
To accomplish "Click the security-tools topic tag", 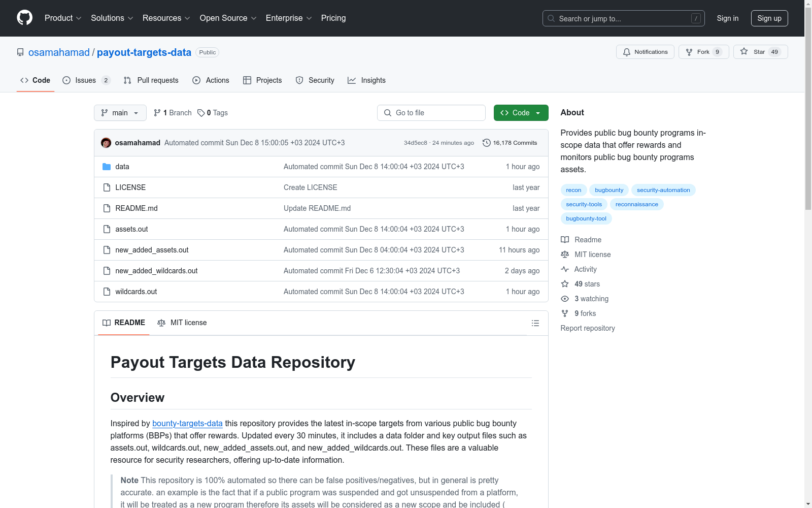I will click(584, 204).
